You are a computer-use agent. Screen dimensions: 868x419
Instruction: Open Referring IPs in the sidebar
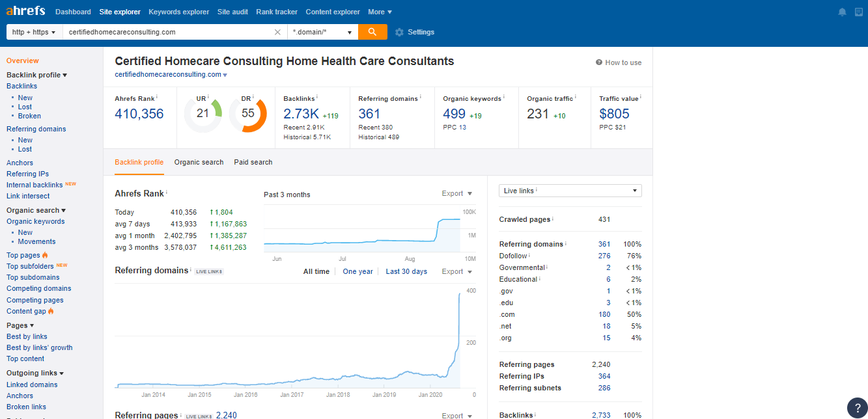(27, 174)
